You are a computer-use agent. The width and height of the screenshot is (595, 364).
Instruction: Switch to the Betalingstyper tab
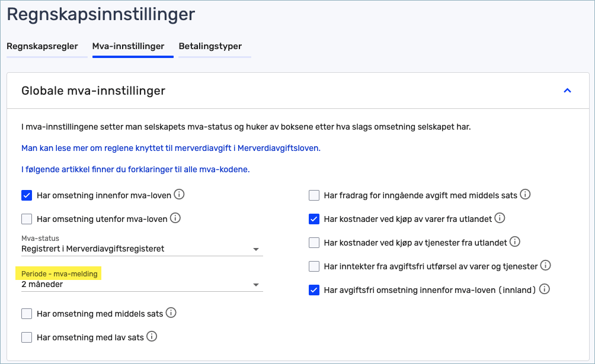[x=210, y=46]
